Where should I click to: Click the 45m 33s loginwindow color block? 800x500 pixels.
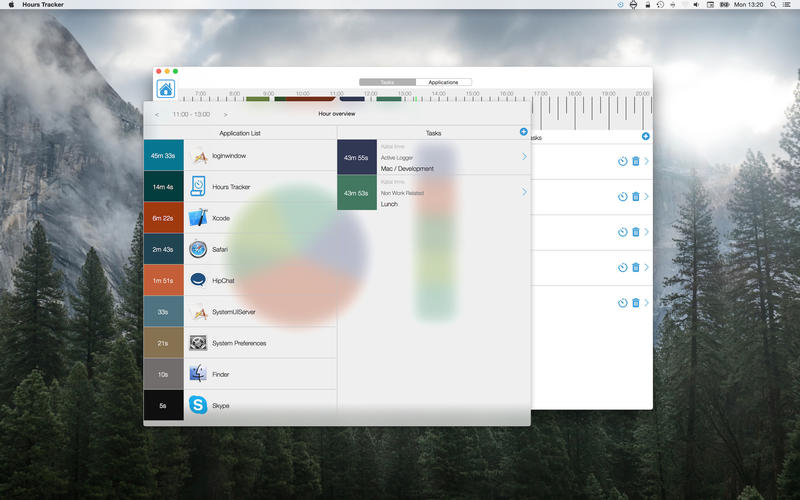tap(163, 155)
